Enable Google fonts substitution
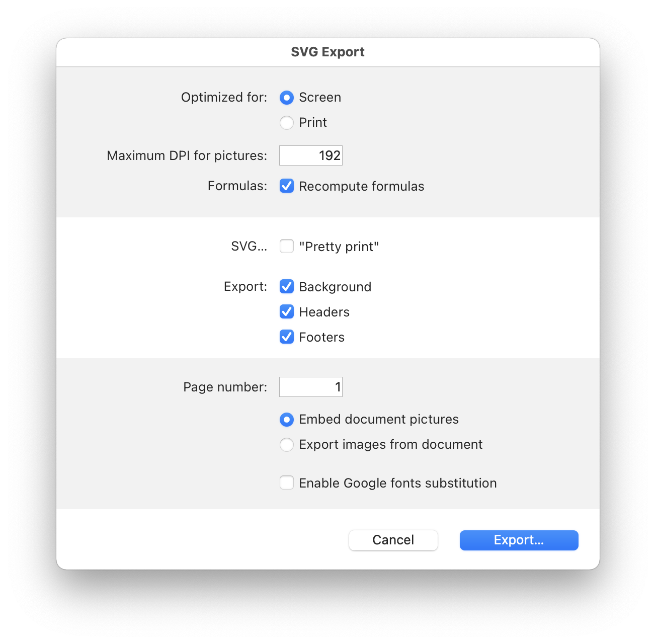Image resolution: width=656 pixels, height=644 pixels. coord(287,483)
